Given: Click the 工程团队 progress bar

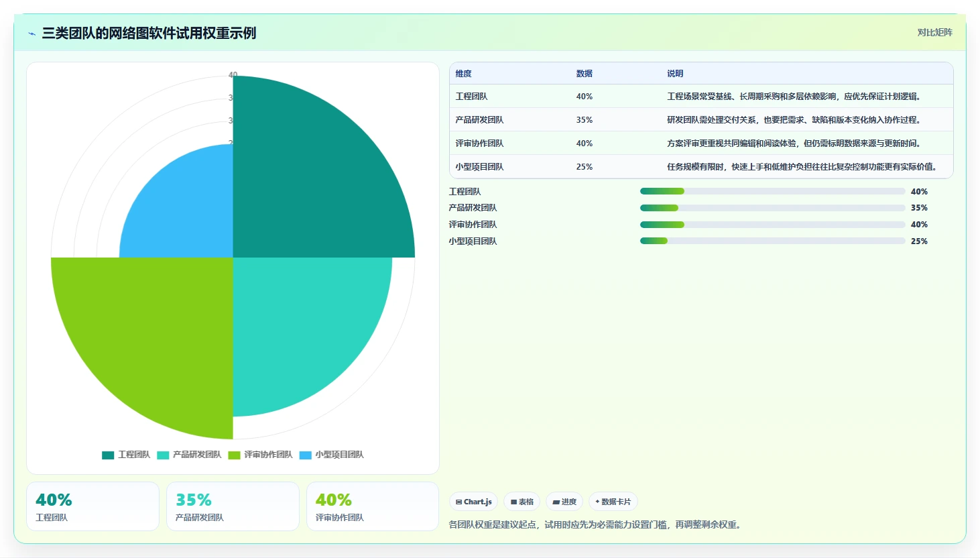Looking at the screenshot, I should [x=772, y=192].
